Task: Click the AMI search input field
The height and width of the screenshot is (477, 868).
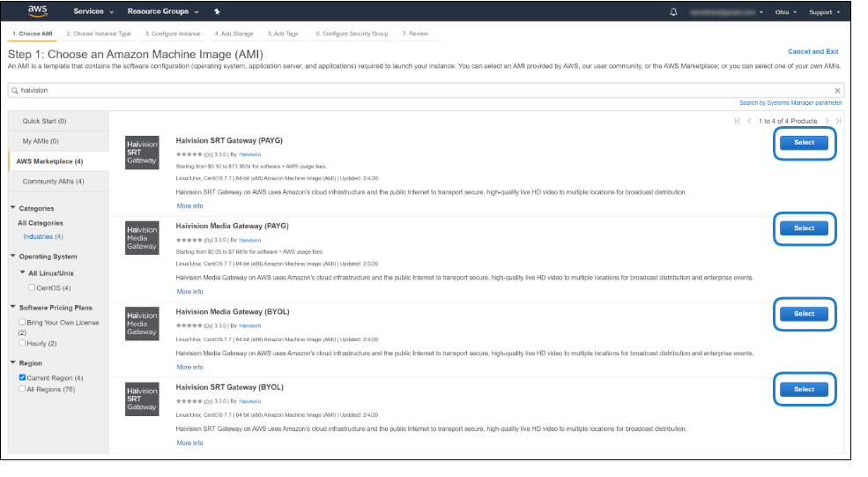Action: coord(423,90)
